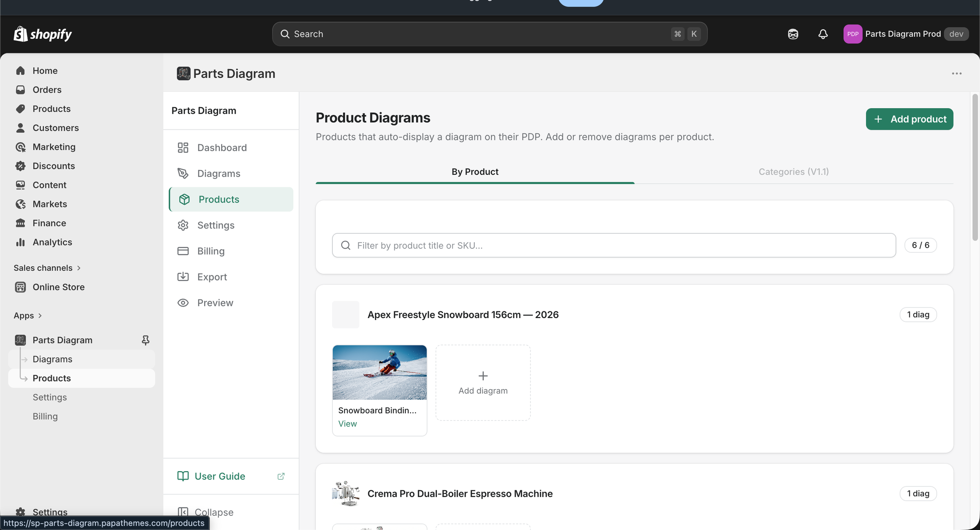This screenshot has width=980, height=530.
Task: Click the Export download icon in app menu
Action: (x=183, y=277)
